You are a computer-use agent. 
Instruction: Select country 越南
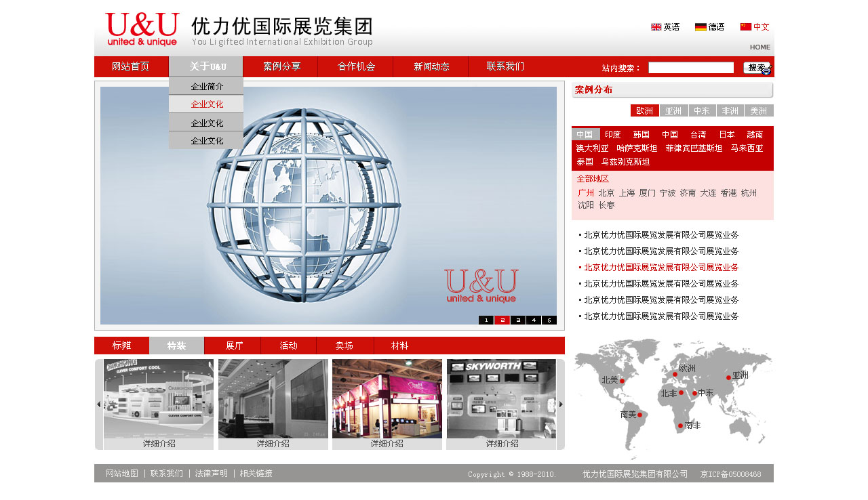click(755, 135)
